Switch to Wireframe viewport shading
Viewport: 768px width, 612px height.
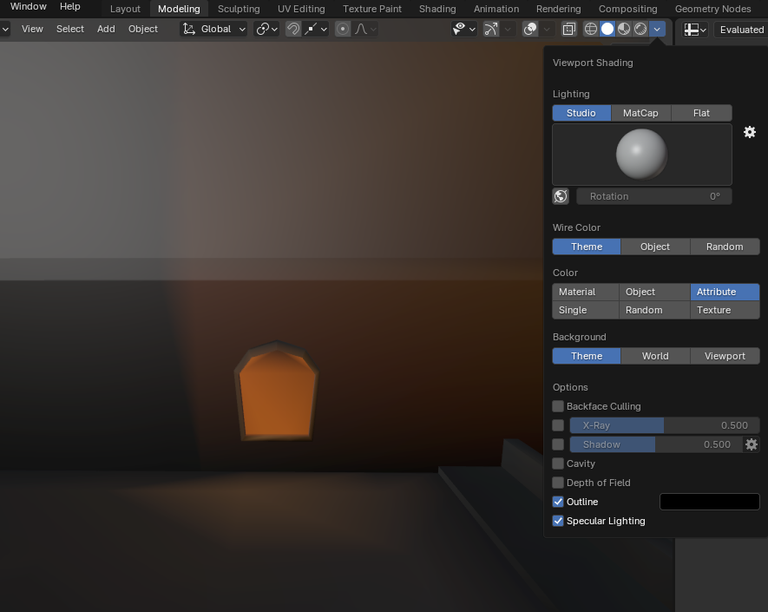point(591,29)
